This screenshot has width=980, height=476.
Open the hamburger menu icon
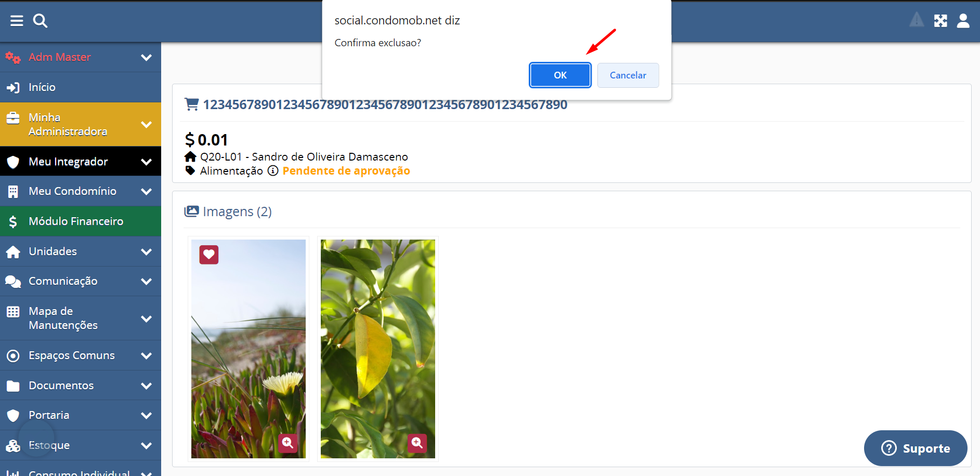coord(17,21)
